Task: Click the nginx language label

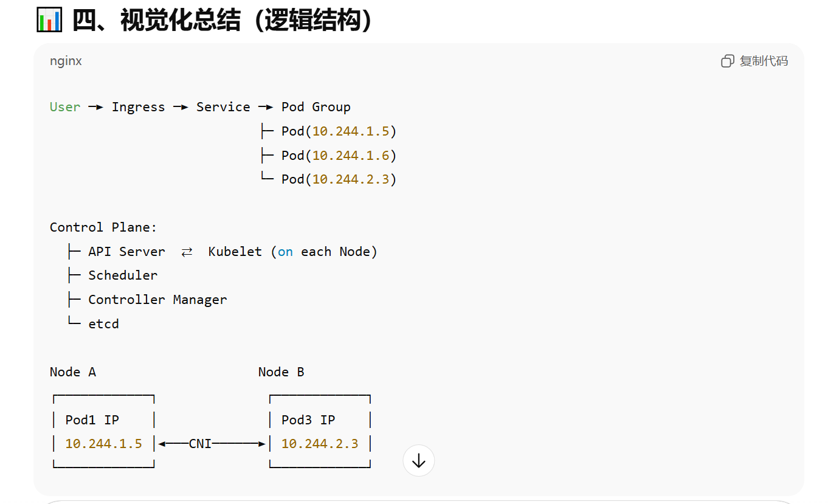Action: coord(66,61)
